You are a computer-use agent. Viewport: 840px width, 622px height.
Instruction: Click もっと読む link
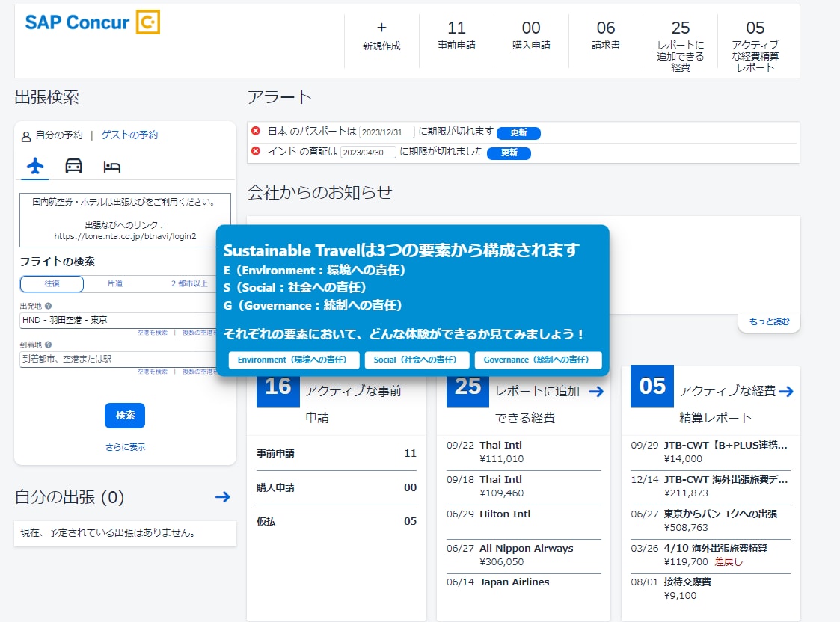tap(769, 321)
